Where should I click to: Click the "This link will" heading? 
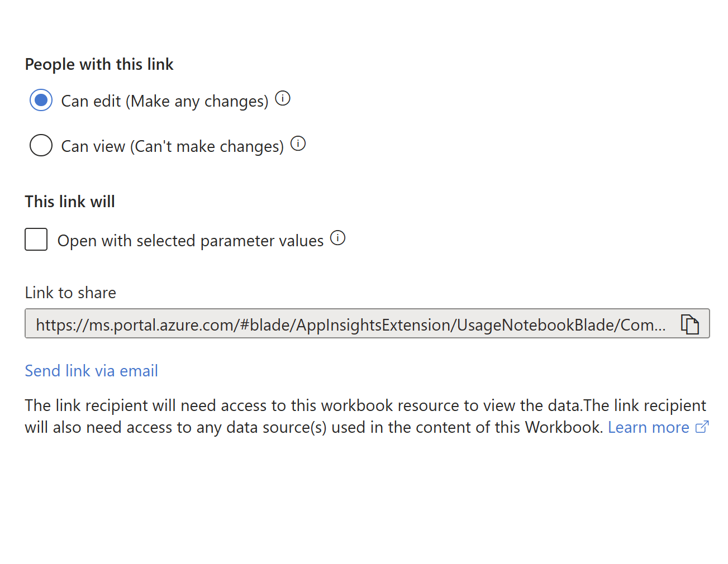(70, 202)
